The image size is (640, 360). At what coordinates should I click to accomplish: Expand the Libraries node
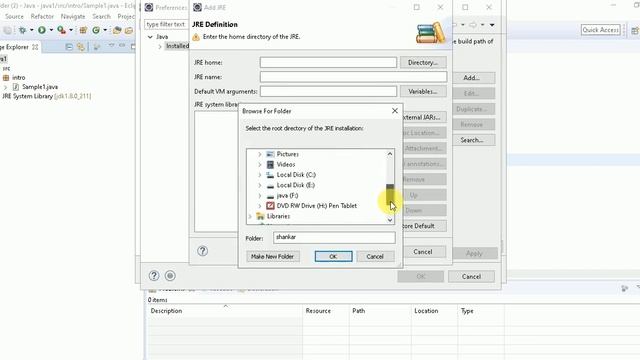coord(250,216)
